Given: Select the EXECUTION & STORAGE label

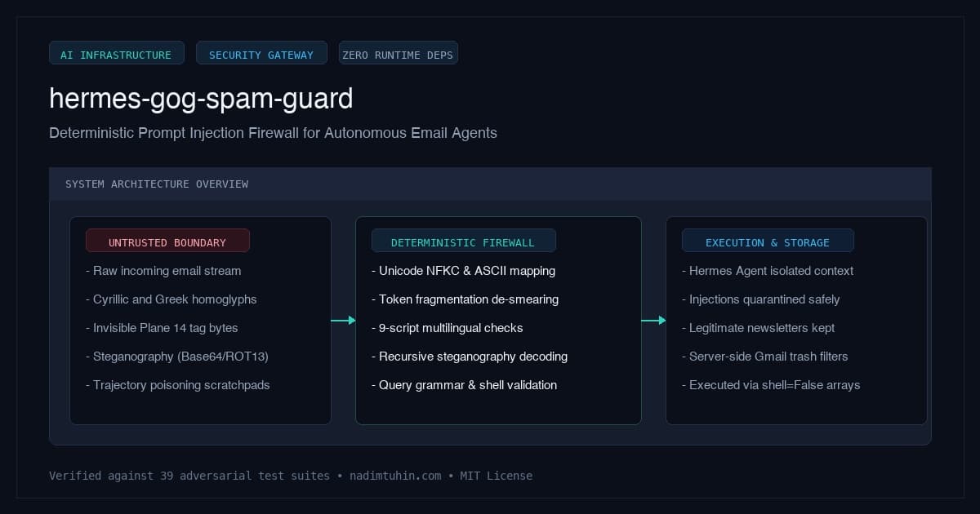Looking at the screenshot, I should [x=768, y=241].
